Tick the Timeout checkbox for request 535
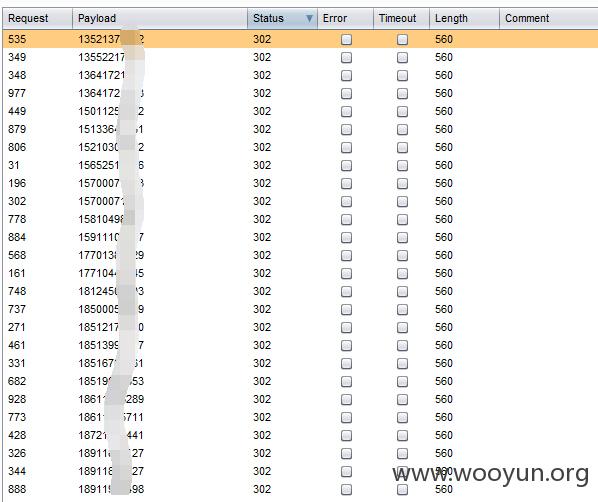598x502 pixels. [402, 39]
